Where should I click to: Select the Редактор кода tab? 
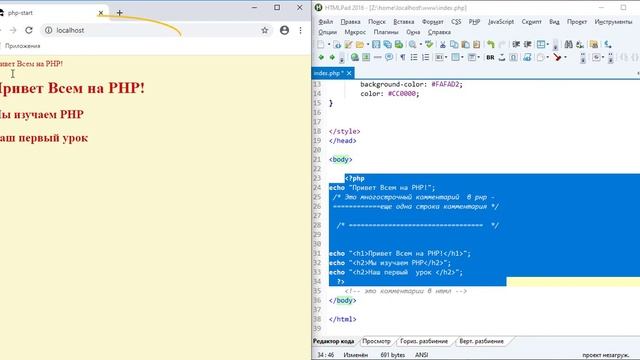pyautogui.click(x=333, y=341)
